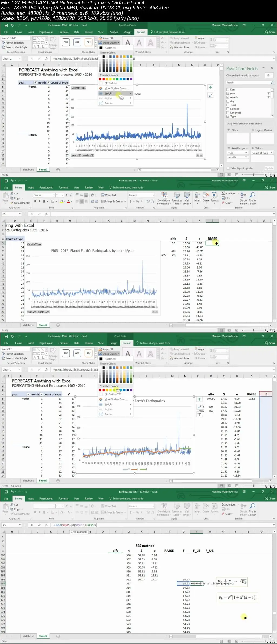Open the PivotChart Fields Tools gear
This screenshot has height=644, width=277.
point(268,75)
